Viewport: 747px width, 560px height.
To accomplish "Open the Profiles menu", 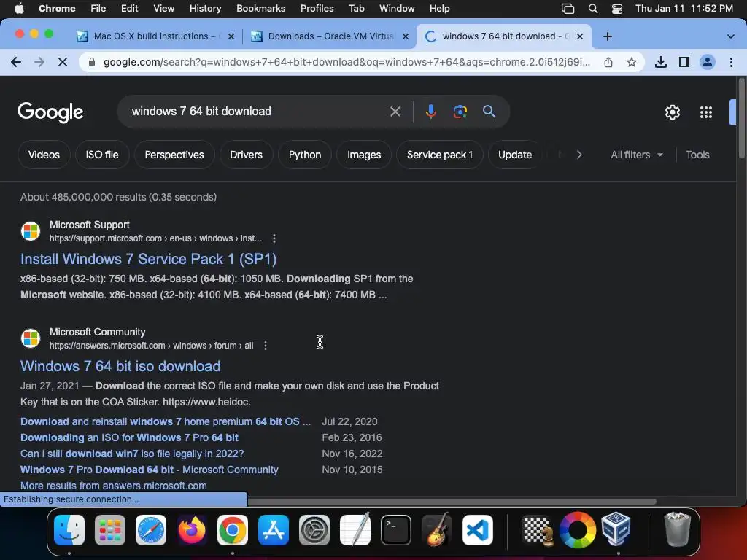I will click(x=317, y=9).
